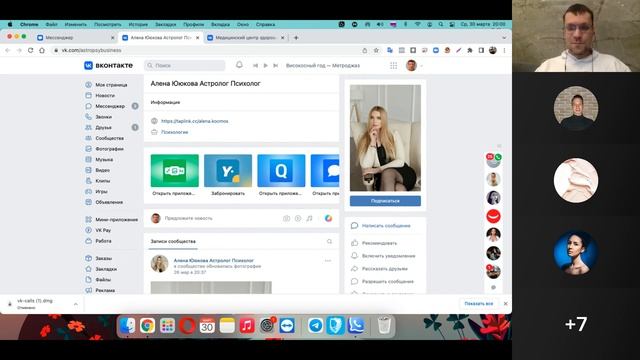Skip to previous track in player
The height and width of the screenshot is (360, 640).
coord(256,65)
